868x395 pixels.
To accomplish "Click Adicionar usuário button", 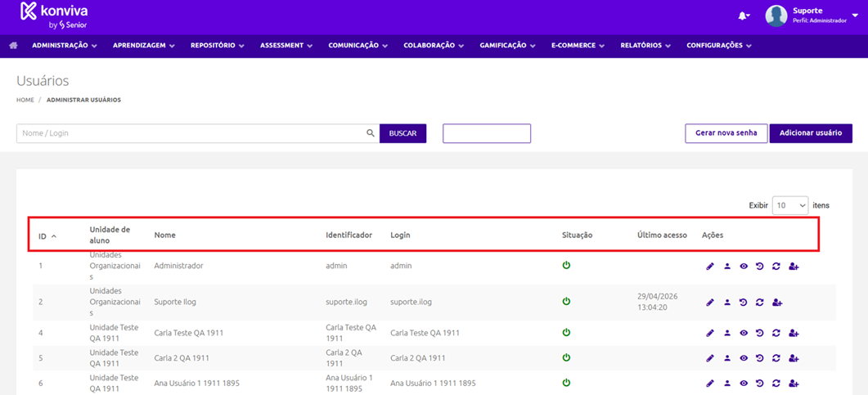I will pos(811,133).
